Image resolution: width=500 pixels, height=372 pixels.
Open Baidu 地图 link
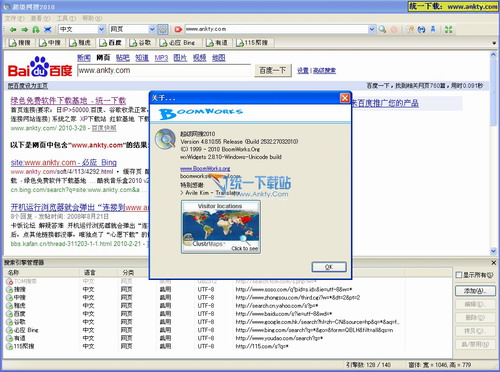tap(219, 58)
